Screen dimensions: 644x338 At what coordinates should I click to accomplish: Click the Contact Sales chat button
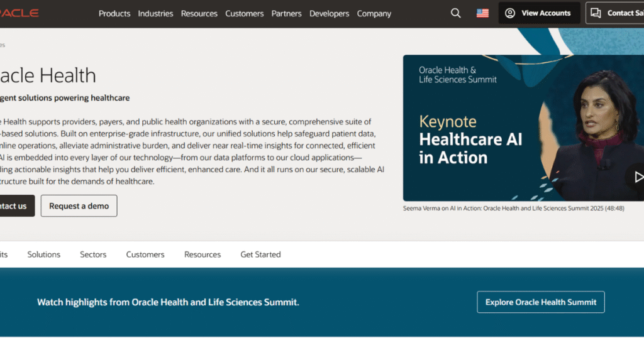pos(615,13)
